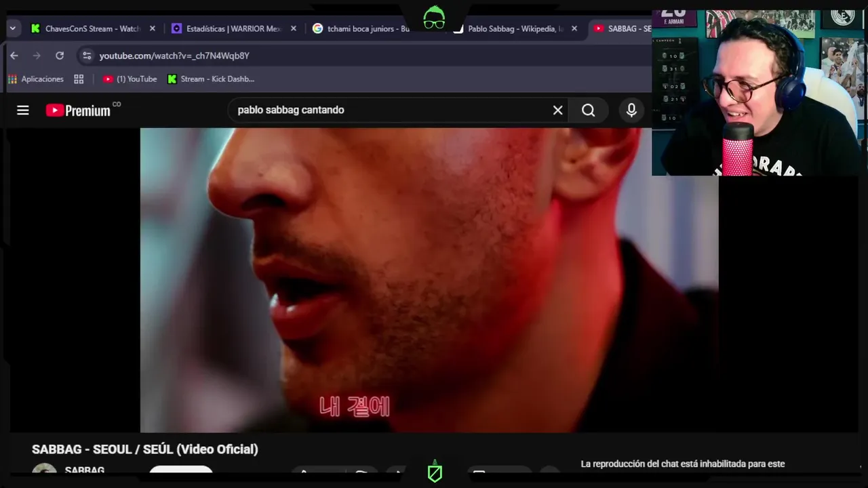This screenshot has width=868, height=488.
Task: Open the tab groups grid icon
Action: (79, 79)
